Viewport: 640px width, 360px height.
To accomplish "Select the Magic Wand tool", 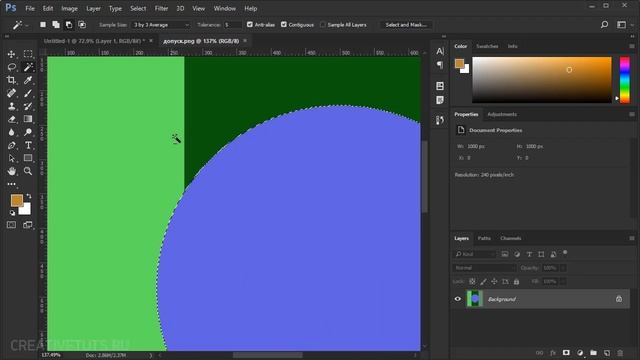I will click(x=28, y=67).
